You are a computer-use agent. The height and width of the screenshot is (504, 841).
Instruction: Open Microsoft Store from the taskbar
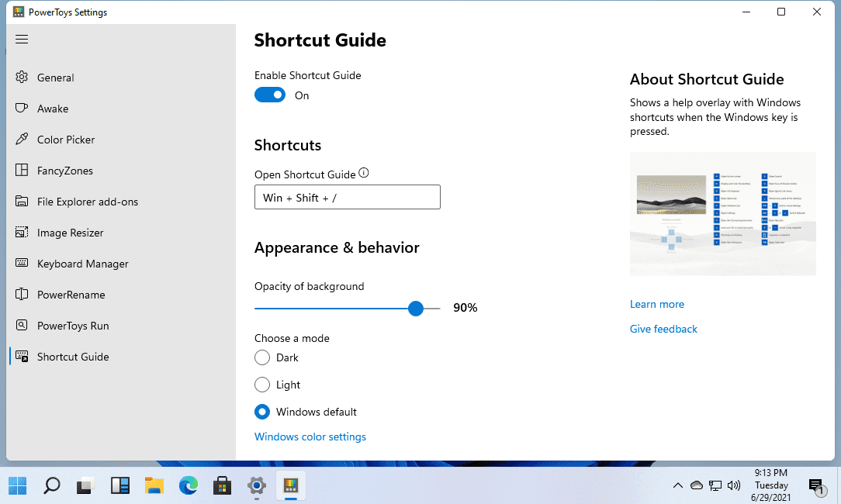[222, 485]
